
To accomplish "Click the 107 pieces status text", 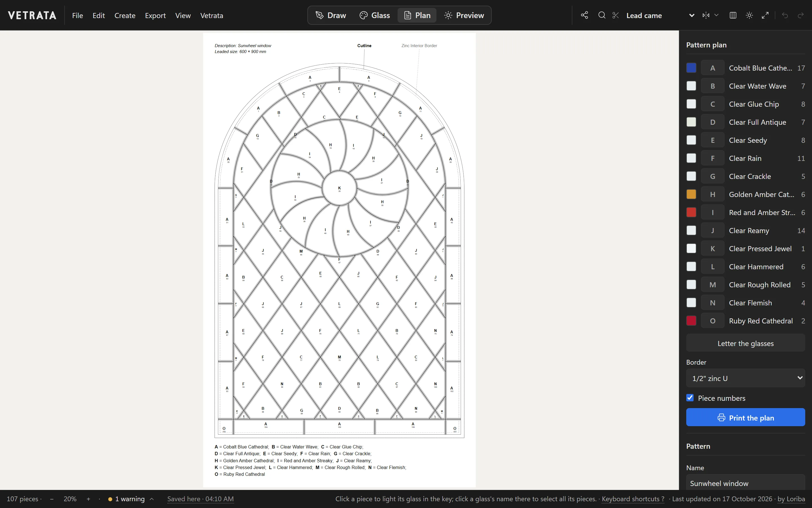I will point(22,499).
